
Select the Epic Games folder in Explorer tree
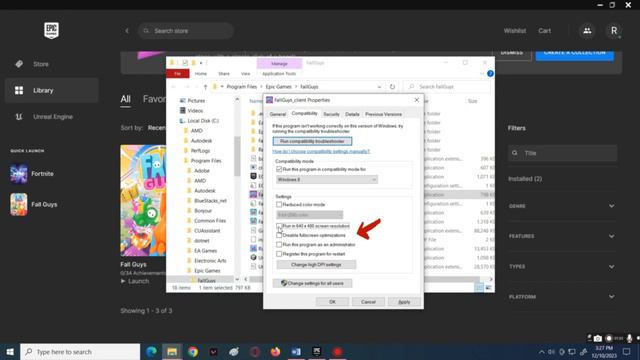pyautogui.click(x=207, y=271)
